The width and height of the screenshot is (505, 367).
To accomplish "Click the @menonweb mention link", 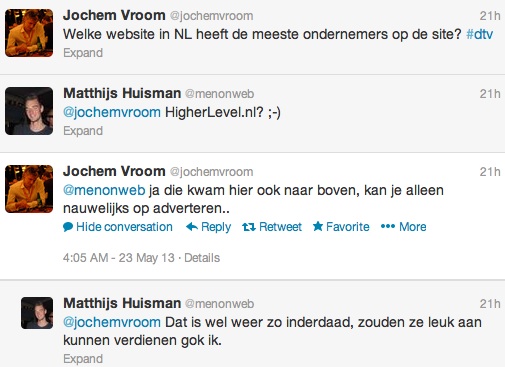I will point(104,190).
